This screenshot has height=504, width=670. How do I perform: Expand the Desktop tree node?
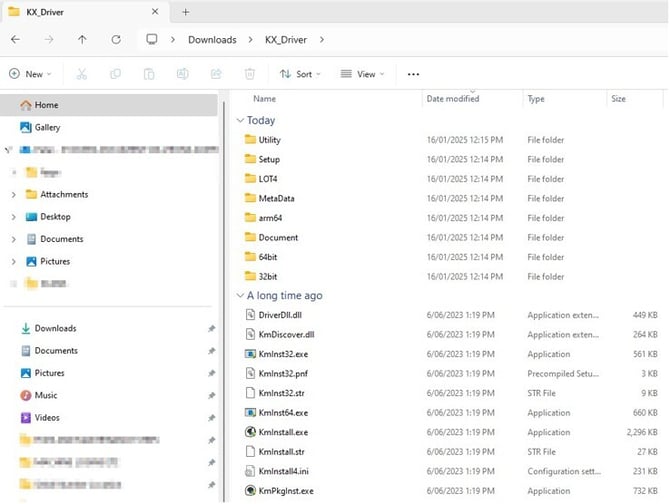(x=13, y=217)
